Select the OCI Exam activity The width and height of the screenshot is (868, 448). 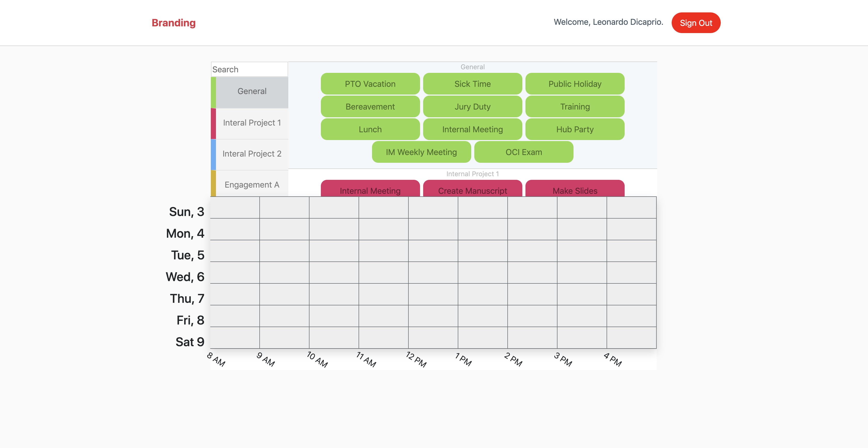(523, 152)
